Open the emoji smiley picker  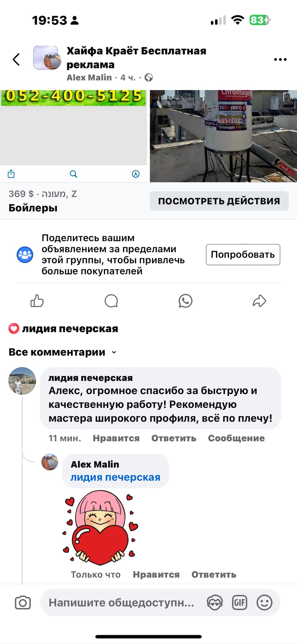(x=264, y=602)
